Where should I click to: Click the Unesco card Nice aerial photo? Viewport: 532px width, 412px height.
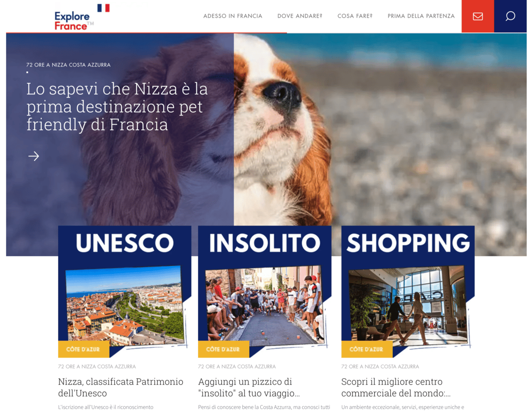(x=125, y=305)
